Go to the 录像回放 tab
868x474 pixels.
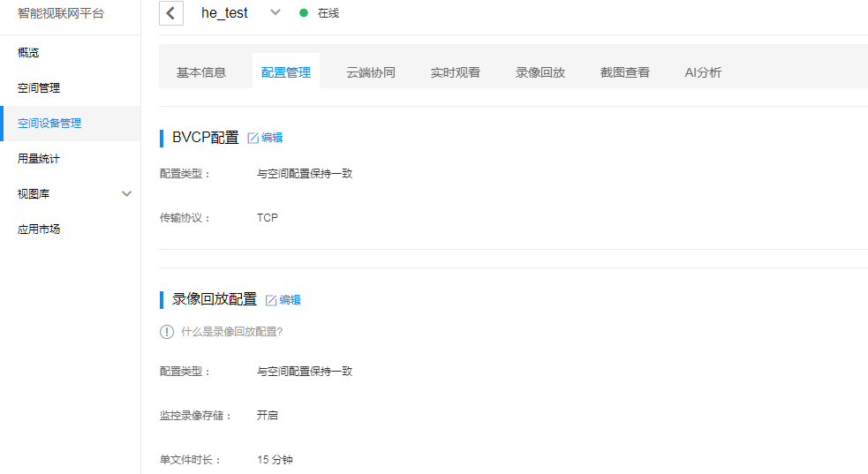(x=540, y=72)
